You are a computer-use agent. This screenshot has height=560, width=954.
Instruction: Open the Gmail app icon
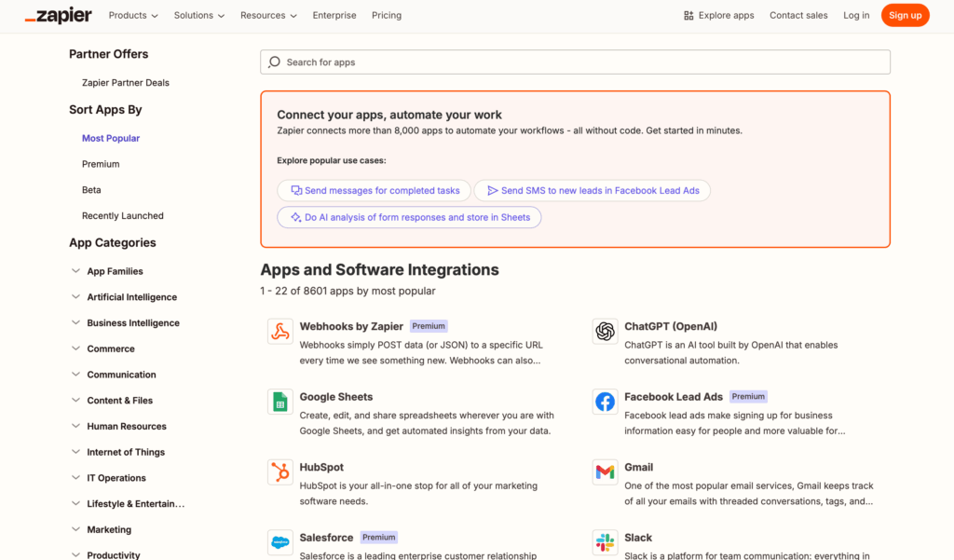point(606,472)
